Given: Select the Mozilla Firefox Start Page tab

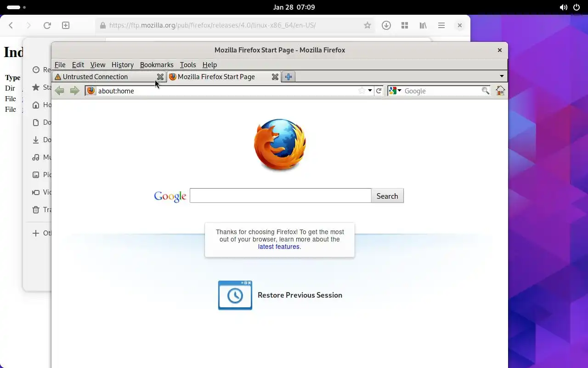Looking at the screenshot, I should pos(224,77).
